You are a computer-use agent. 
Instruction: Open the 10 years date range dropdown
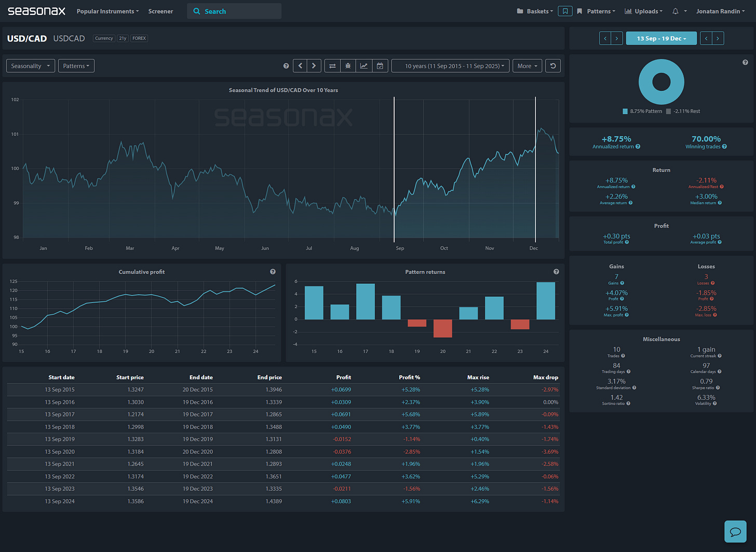tap(450, 66)
